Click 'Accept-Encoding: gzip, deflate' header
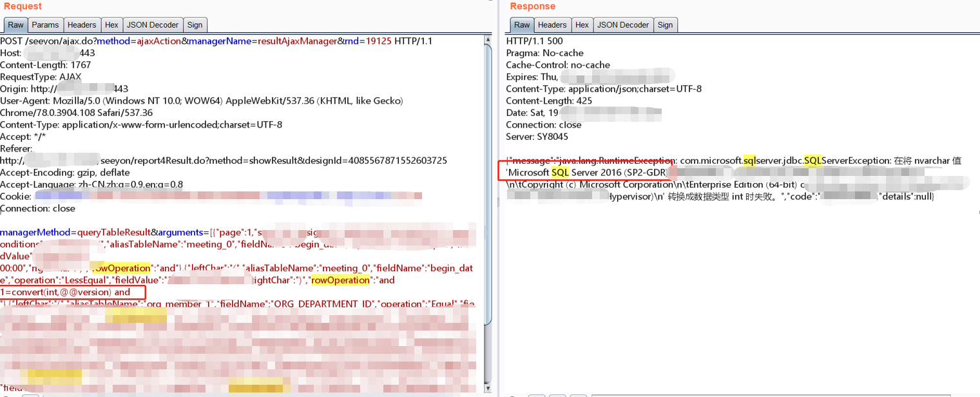The width and height of the screenshot is (980, 397). click(x=64, y=173)
